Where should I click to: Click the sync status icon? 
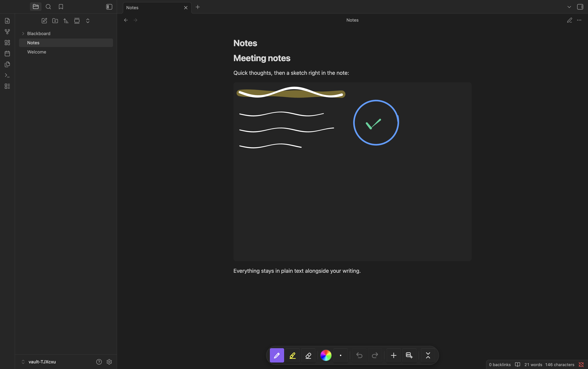coord(581,365)
